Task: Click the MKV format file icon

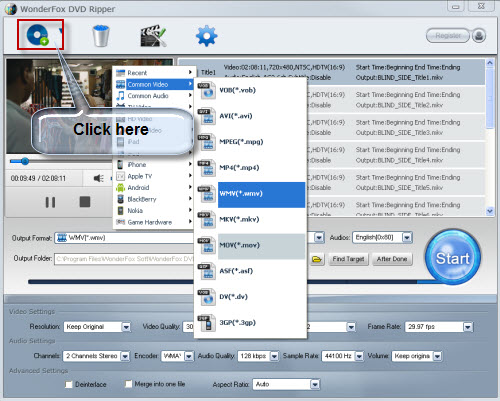Action: point(207,220)
